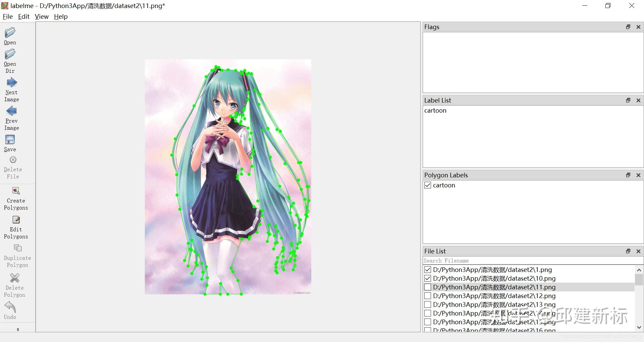
Task: Toggle checkbox for dataset2\10.png
Action: tap(428, 278)
